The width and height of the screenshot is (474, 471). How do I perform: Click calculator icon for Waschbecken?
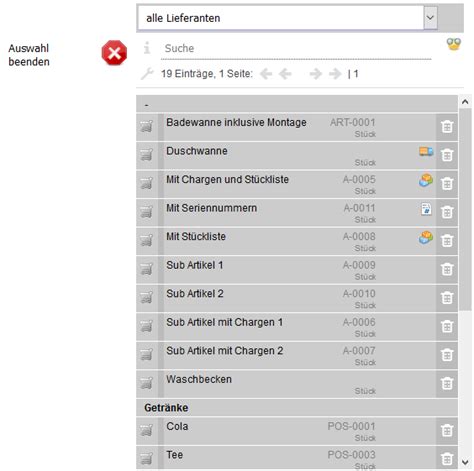click(447, 384)
